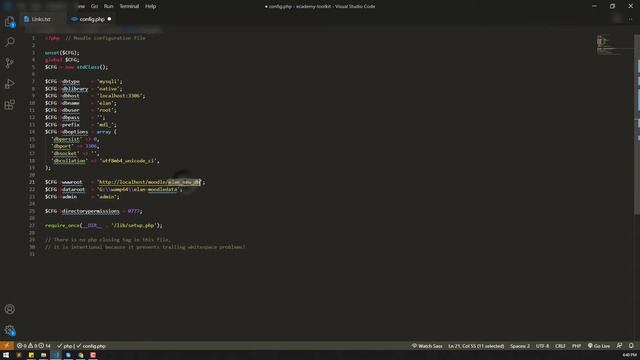Click the 'utf8mb4_unicode_ci' collation string
Image resolution: width=640 pixels, height=360 pixels.
(128, 161)
